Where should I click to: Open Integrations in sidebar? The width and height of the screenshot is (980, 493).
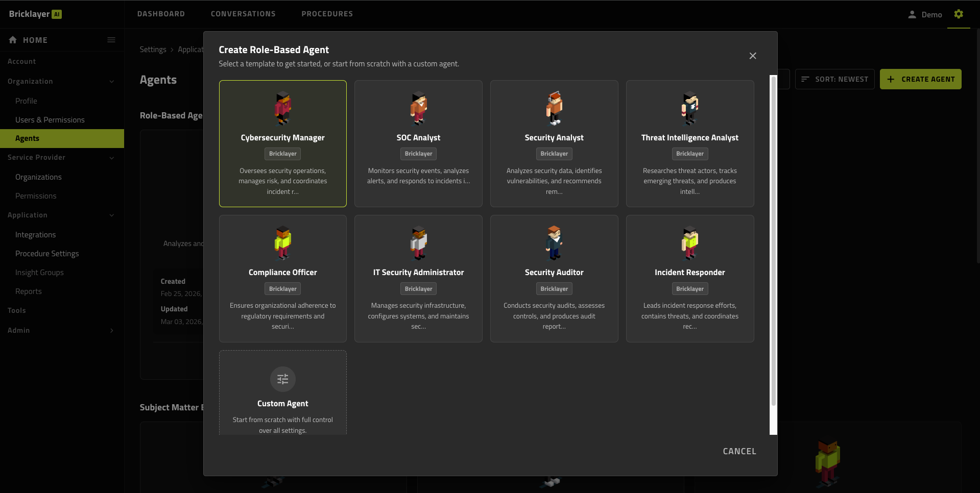click(x=35, y=234)
